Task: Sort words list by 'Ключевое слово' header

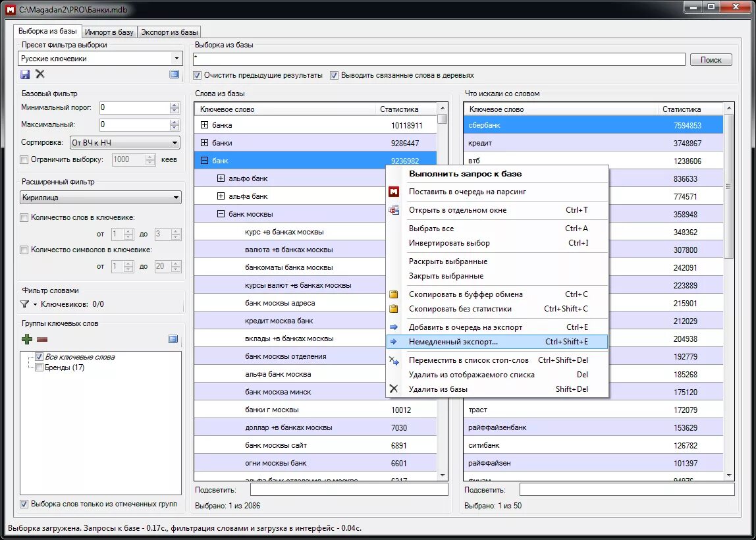Action: click(x=285, y=109)
